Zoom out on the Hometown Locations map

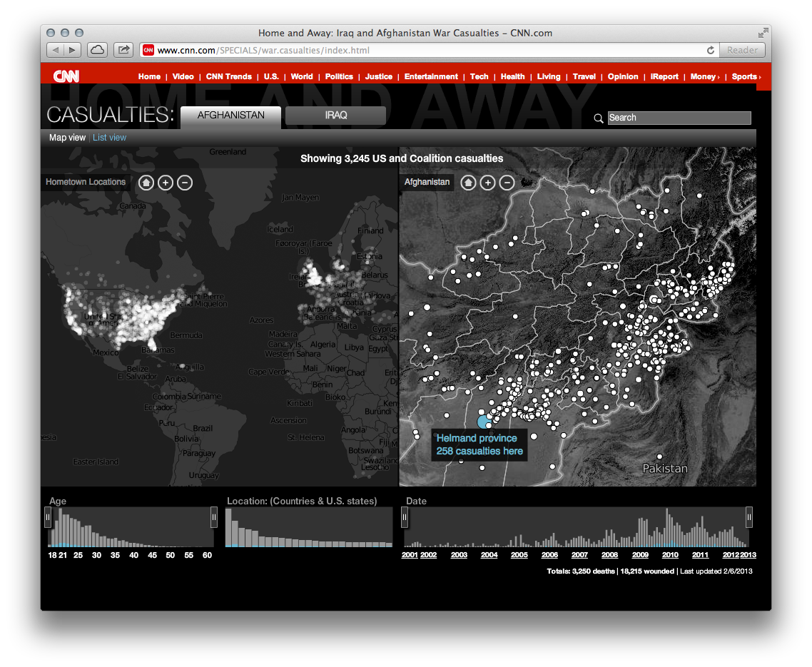(184, 183)
